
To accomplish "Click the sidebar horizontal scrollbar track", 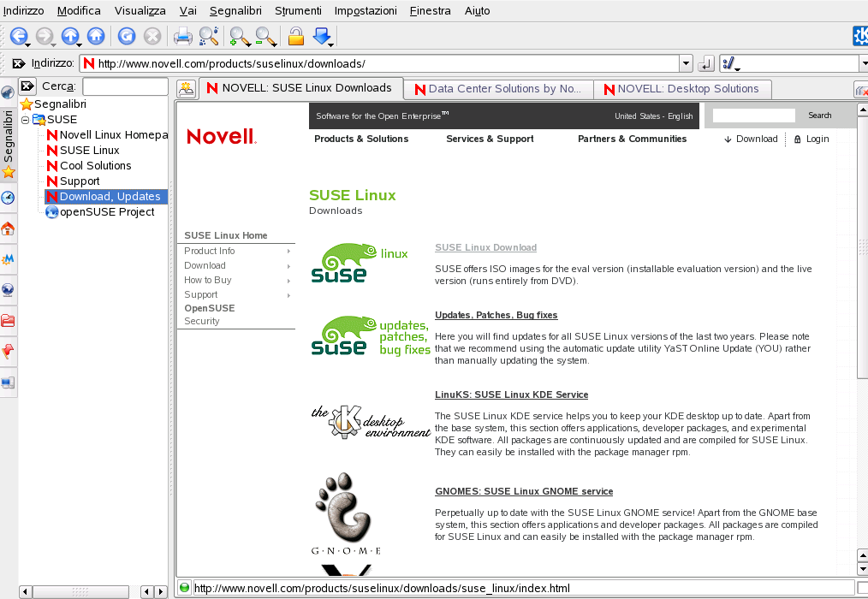I will click(x=80, y=592).
